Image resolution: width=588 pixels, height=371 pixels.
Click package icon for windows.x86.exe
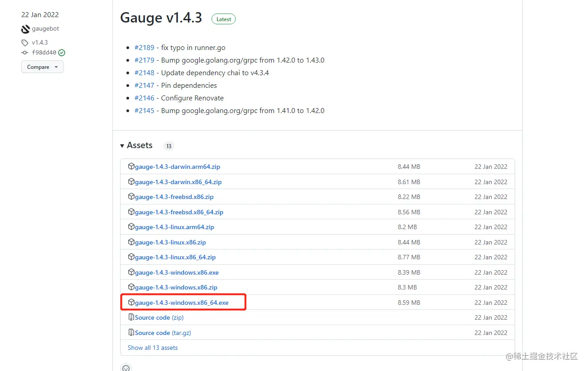[x=131, y=272]
